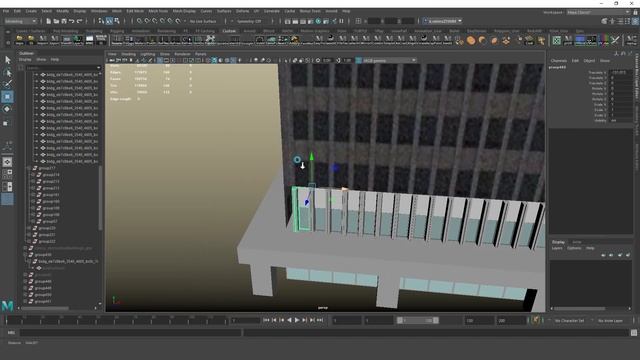Click the Undo arrow icon
The height and width of the screenshot is (360, 640).
click(x=72, y=21)
